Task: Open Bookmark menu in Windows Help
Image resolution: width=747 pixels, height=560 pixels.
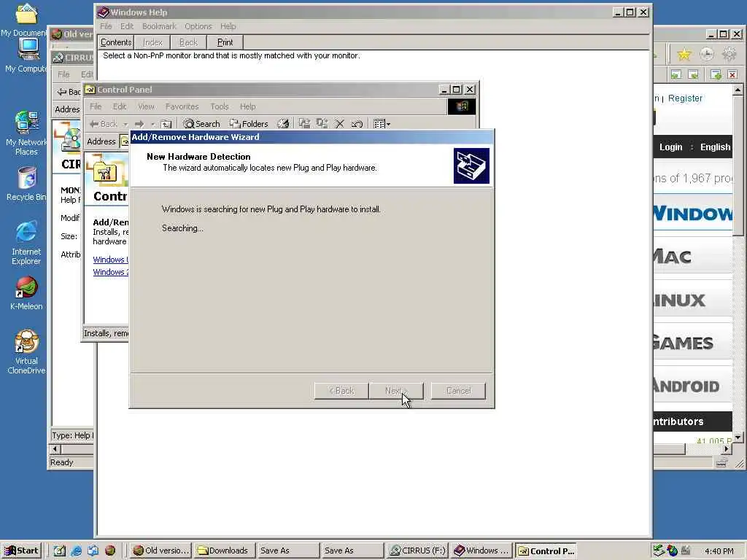Action: coord(159,26)
